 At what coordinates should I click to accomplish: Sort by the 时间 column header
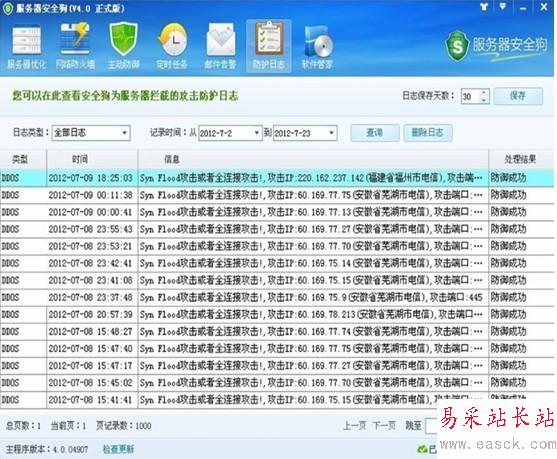[92, 159]
